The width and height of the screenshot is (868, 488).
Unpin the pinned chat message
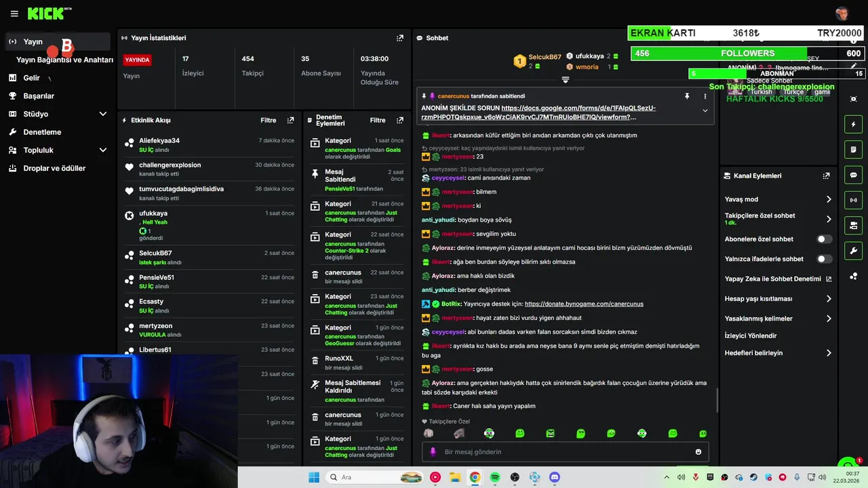[687, 96]
